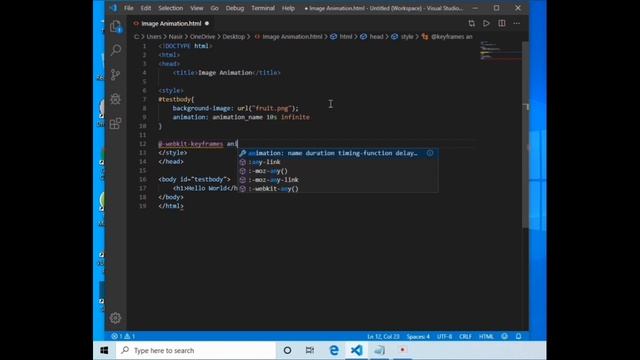Split the editor to the right

point(502,23)
